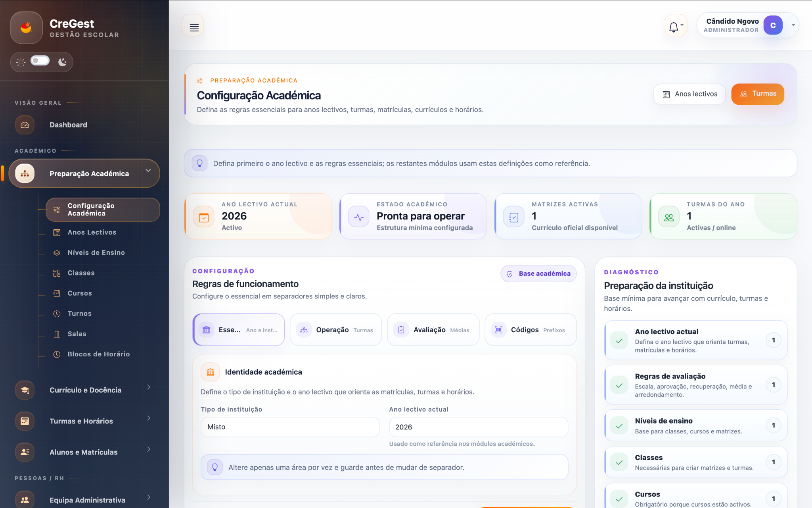Switch to the Avaliação tab
The width and height of the screenshot is (812, 508).
click(x=433, y=330)
